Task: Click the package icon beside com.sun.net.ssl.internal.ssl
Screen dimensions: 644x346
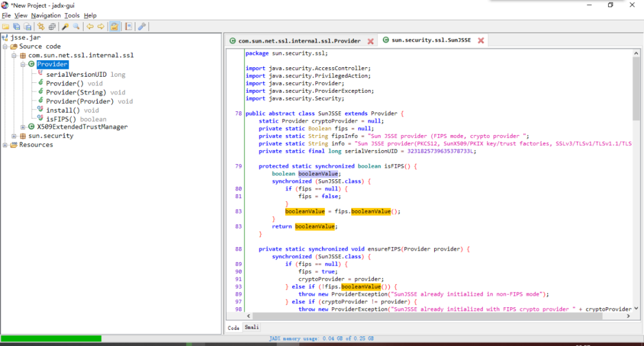Action: click(x=23, y=55)
